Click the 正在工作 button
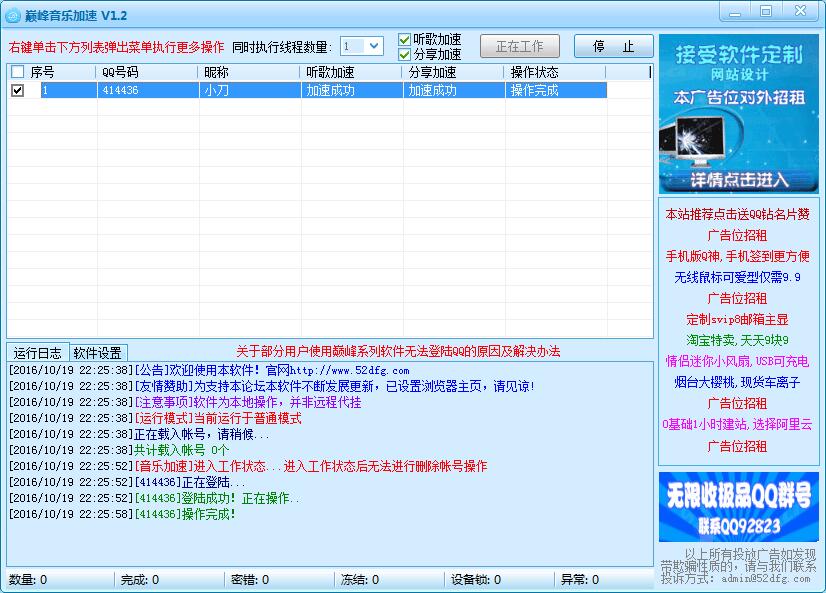The image size is (826, 593). tap(520, 46)
